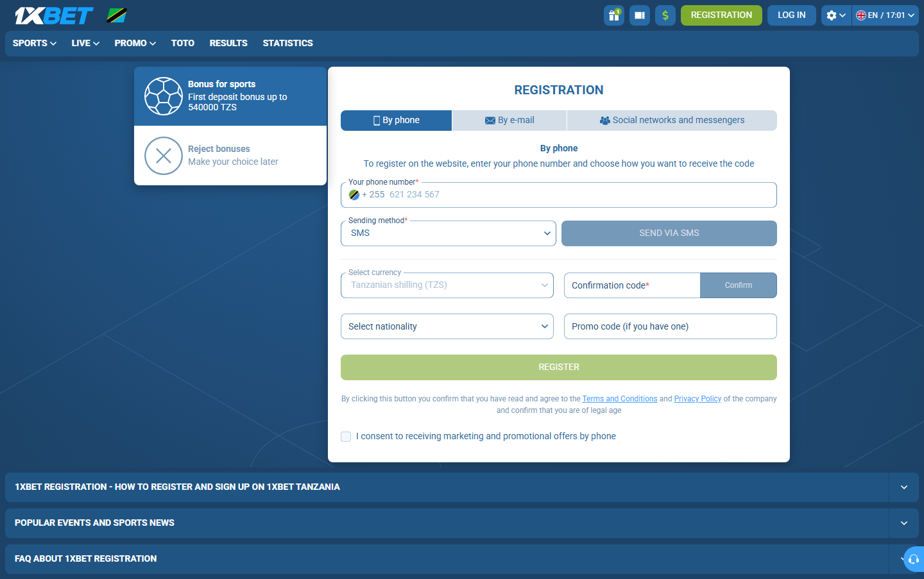Viewport: 924px width, 579px height.
Task: Select the Bonus for sports soccer ball option
Action: tap(230, 96)
